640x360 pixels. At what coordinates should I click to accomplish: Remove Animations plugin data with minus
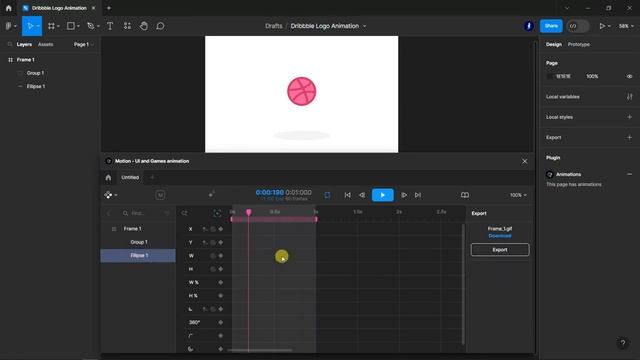[x=629, y=174]
